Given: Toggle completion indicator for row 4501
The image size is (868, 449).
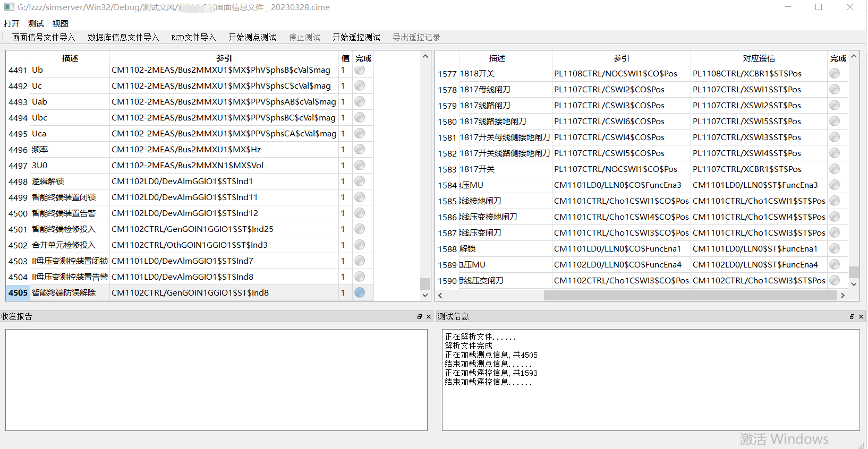Looking at the screenshot, I should pyautogui.click(x=360, y=229).
